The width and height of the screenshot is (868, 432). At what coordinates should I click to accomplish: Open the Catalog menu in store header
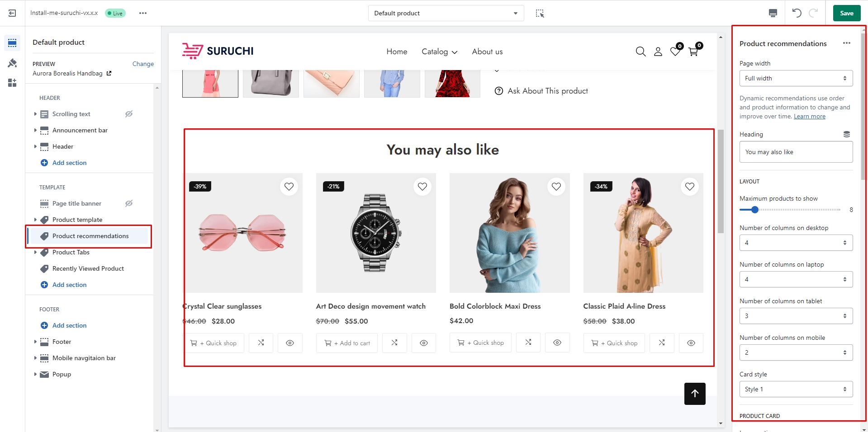(x=439, y=52)
